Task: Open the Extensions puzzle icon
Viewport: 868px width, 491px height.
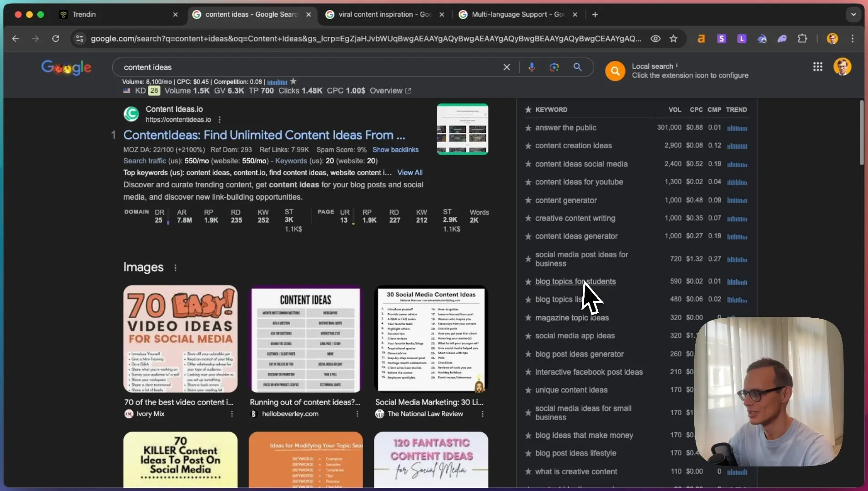Action: coord(802,39)
